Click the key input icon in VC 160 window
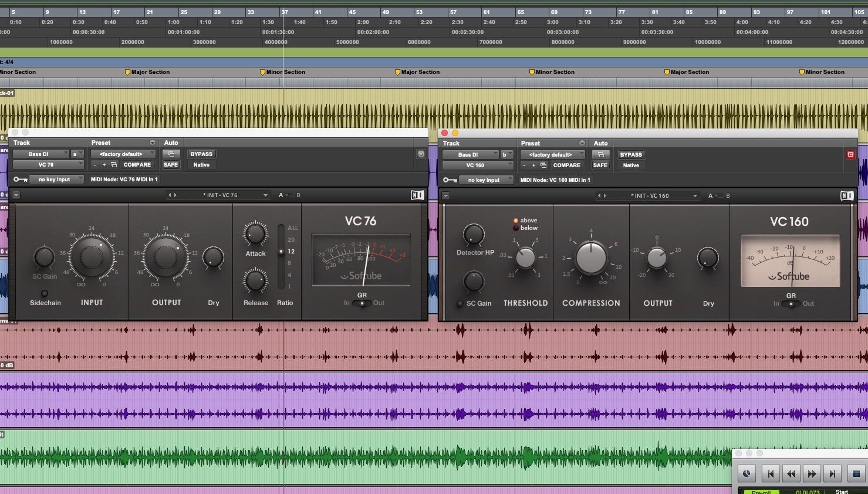 [450, 180]
